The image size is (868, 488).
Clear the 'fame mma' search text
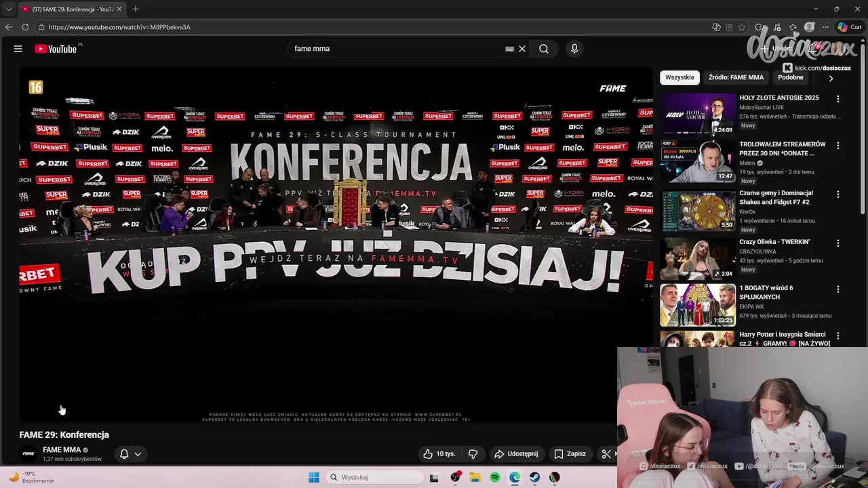point(522,49)
